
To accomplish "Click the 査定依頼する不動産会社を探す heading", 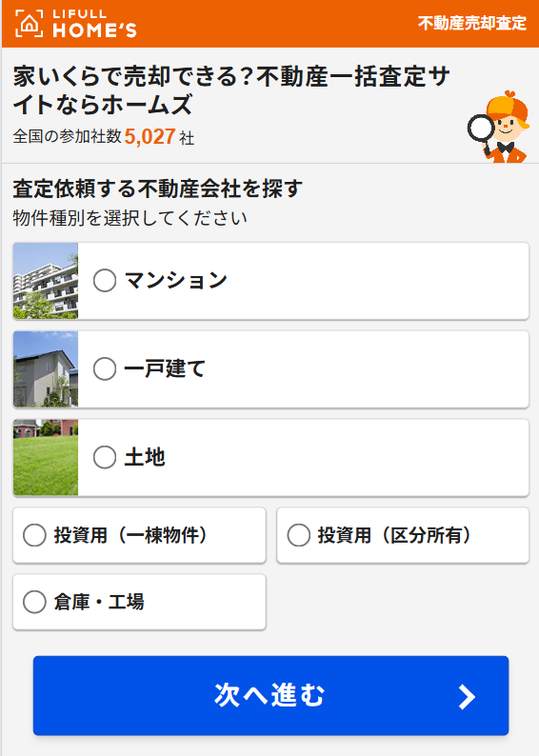I will [158, 189].
